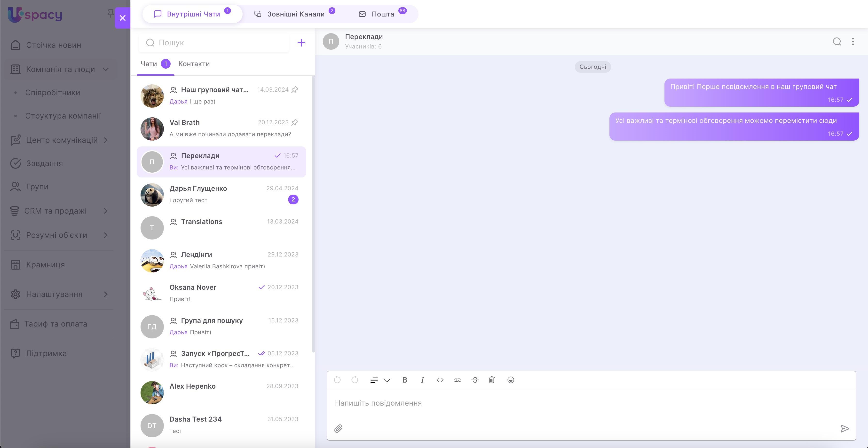Viewport: 868px width, 448px height.
Task: Insert a code block in the message
Action: [x=440, y=380]
